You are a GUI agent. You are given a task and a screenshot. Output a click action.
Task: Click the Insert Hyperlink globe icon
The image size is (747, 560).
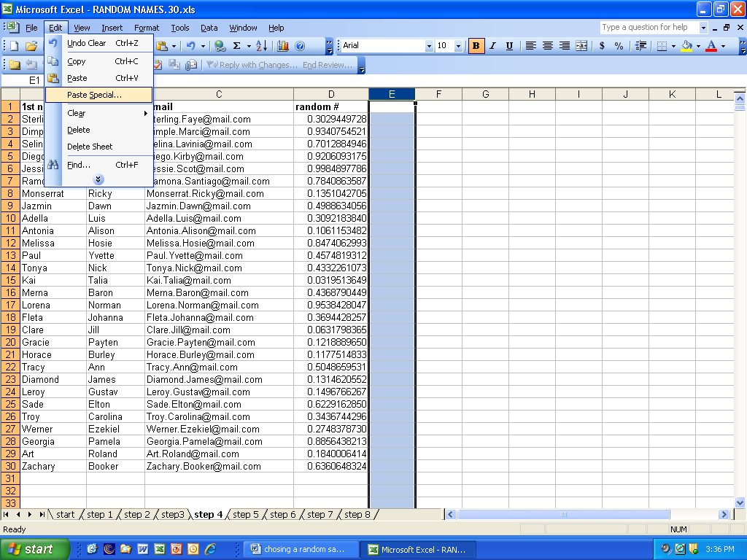tap(220, 46)
